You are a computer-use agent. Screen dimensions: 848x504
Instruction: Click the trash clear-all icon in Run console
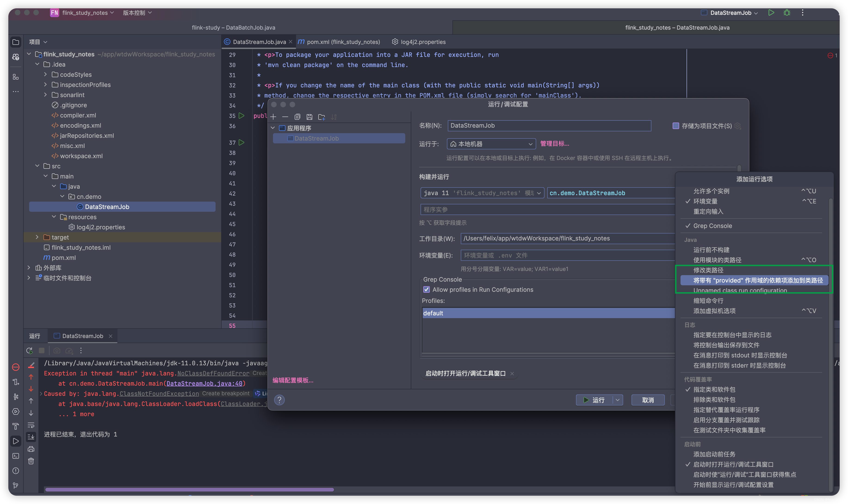[31, 461]
